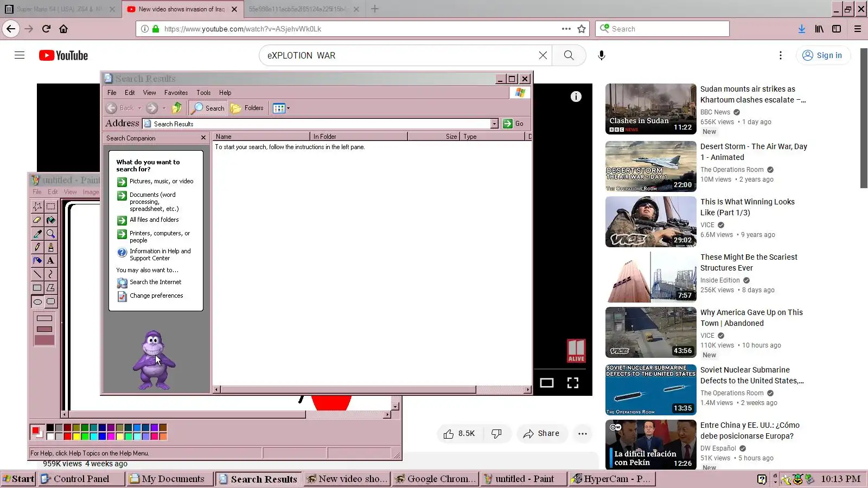
Task: Open the YouTube hamburger guide menu
Action: pyautogui.click(x=20, y=55)
